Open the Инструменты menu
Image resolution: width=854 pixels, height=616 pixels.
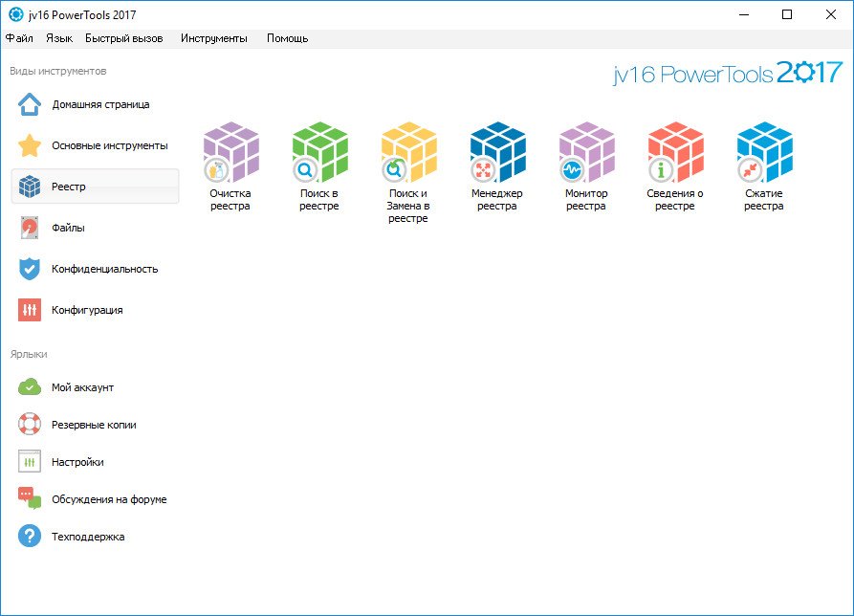pyautogui.click(x=214, y=38)
